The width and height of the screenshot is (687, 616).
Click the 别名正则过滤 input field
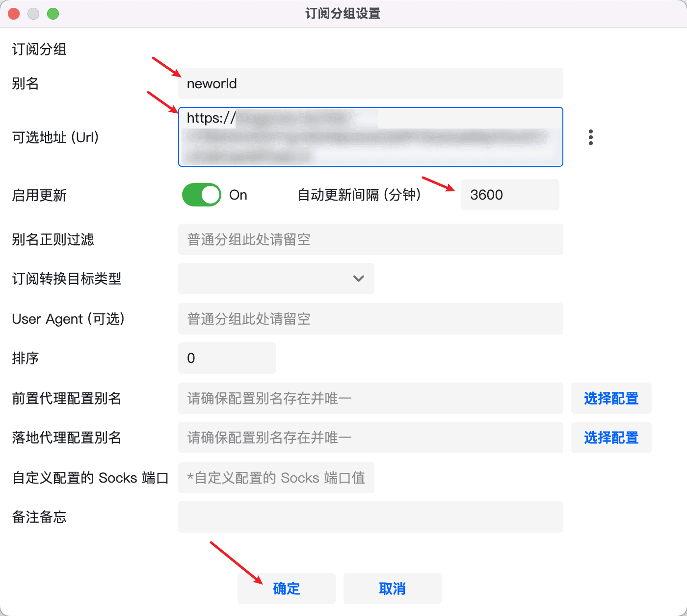(x=370, y=239)
